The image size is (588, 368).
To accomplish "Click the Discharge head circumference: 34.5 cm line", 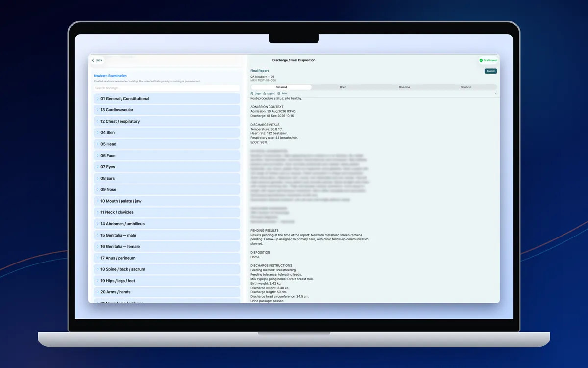I will point(280,297).
